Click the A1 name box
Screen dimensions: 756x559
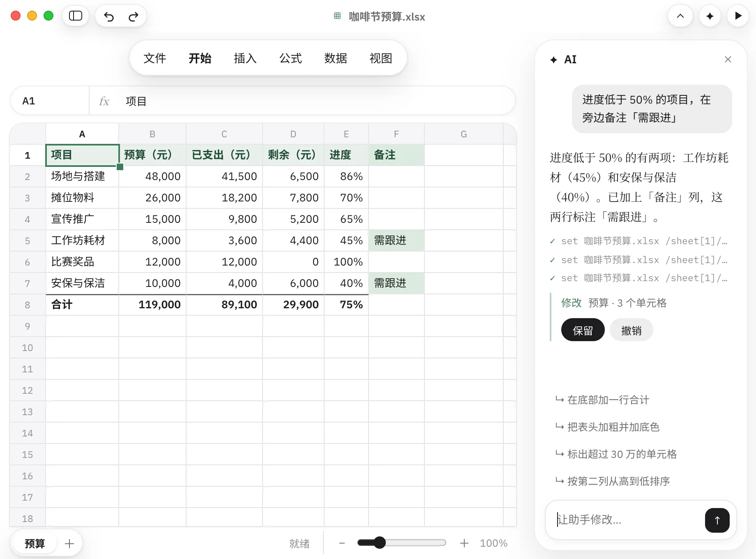pyautogui.click(x=49, y=101)
